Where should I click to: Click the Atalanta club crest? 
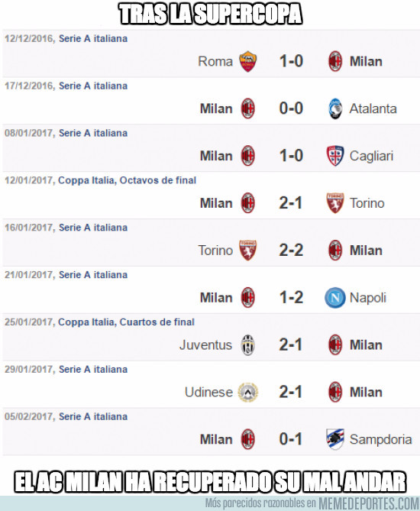click(335, 108)
